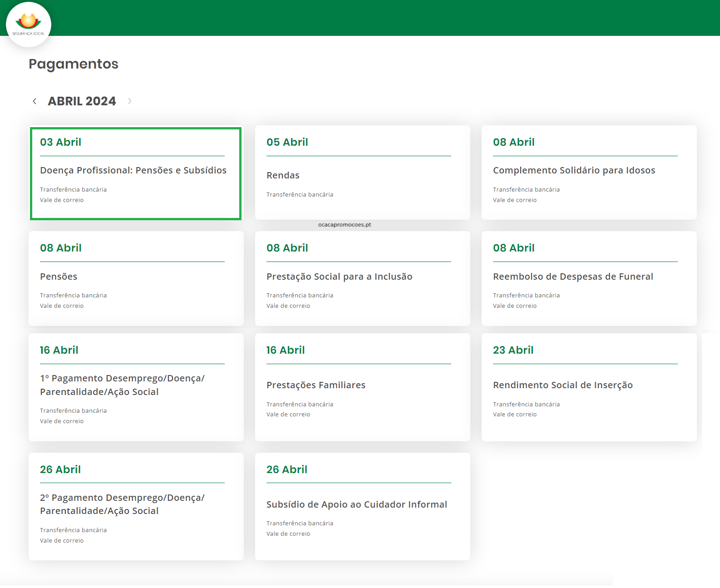Click Transferência bancária under Rendas
Screen dimensions: 720x588
(300, 195)
